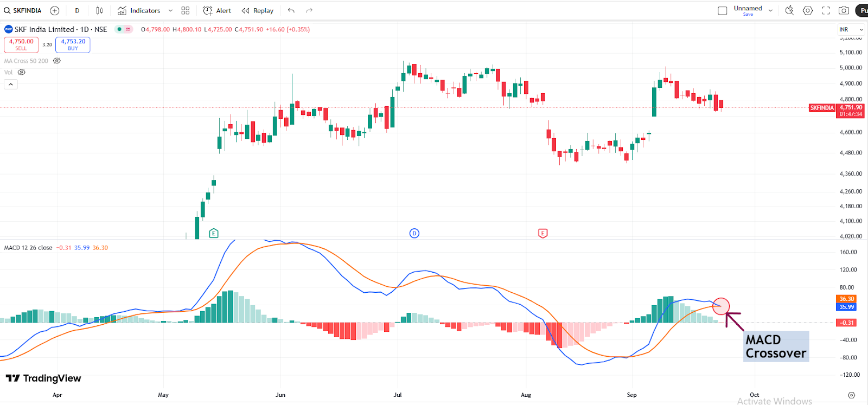Viewport: 868px width, 405px height.
Task: Take a chart snapshot camera icon
Action: coord(844,10)
